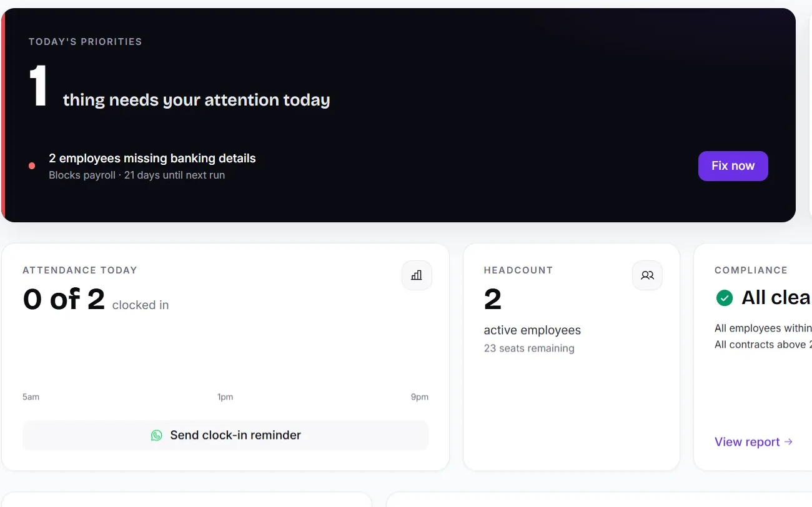Click the 1pm timeline label
The image size is (812, 507).
(x=225, y=397)
